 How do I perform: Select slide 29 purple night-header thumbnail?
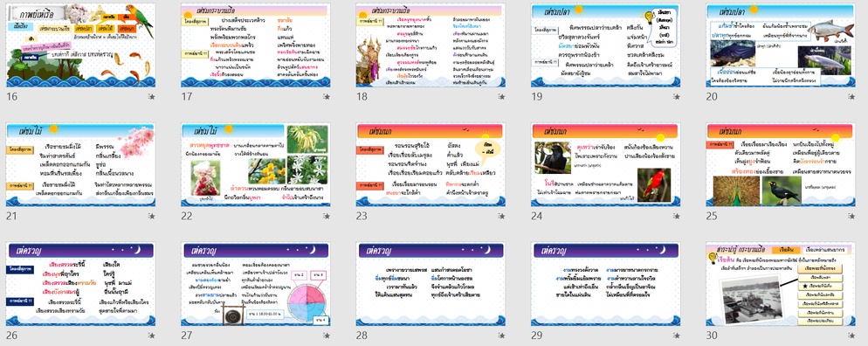[x=606, y=284]
